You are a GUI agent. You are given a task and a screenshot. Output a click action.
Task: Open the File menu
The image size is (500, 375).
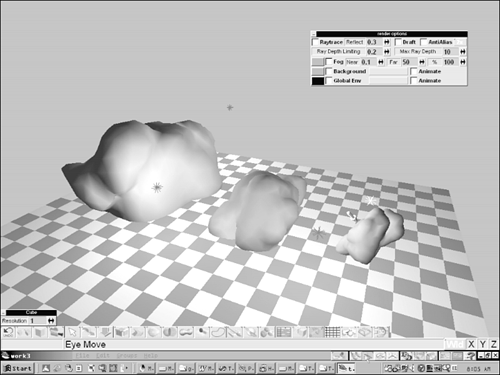(x=82, y=356)
